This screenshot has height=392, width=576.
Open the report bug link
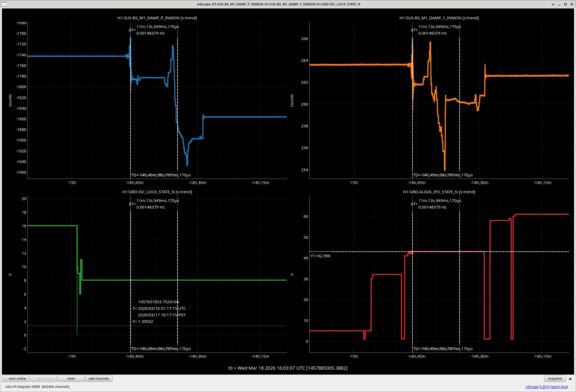point(558,387)
